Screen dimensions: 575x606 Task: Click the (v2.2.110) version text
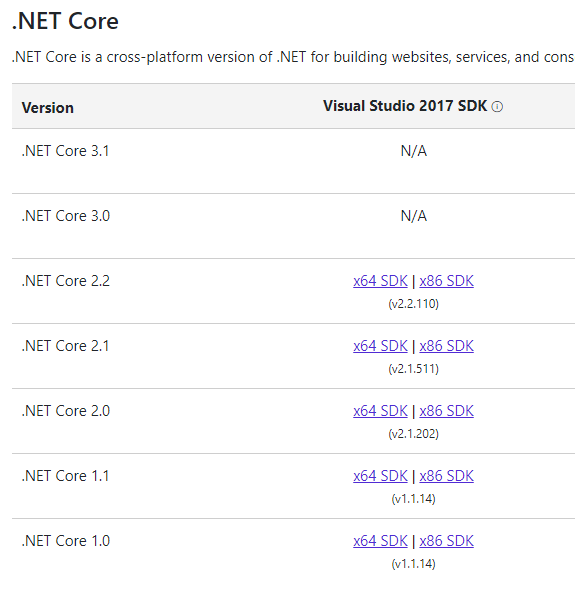[413, 304]
